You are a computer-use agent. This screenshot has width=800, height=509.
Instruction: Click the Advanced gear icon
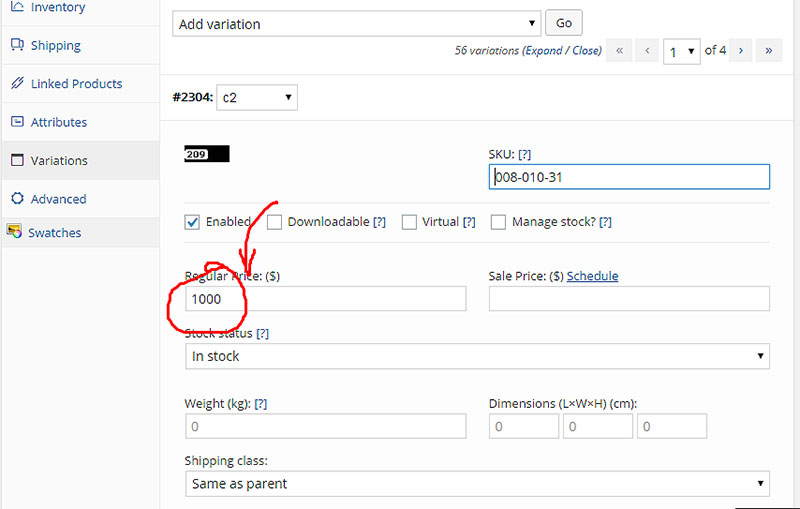point(17,198)
